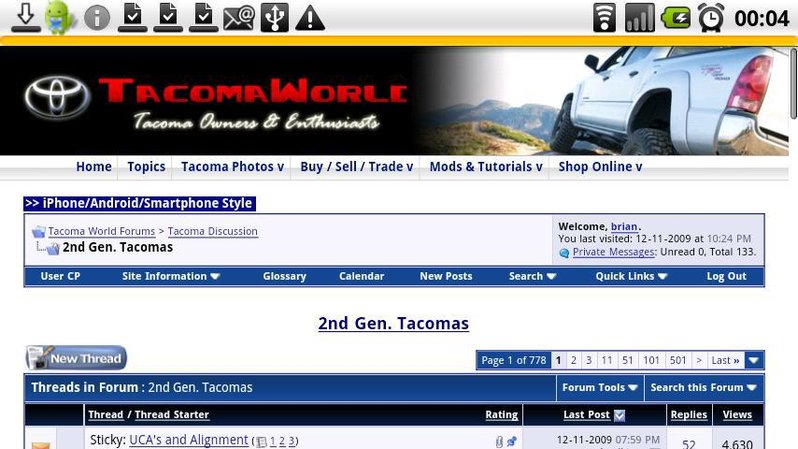Open sticky thread UCA's and Alignment

188,440
